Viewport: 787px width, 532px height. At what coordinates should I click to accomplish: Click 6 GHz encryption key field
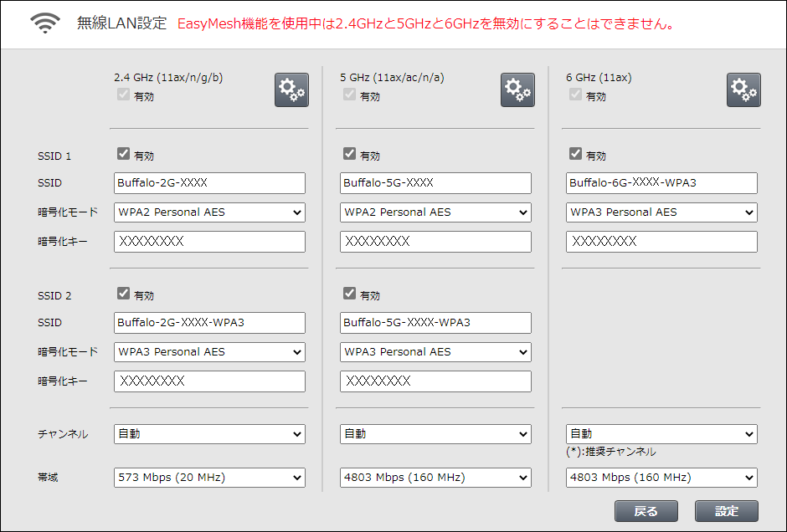click(x=661, y=242)
